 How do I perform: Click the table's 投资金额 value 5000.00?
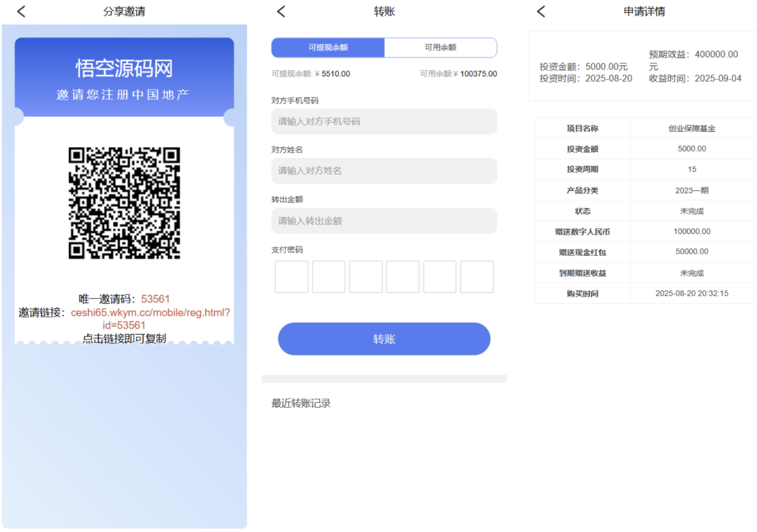click(692, 149)
